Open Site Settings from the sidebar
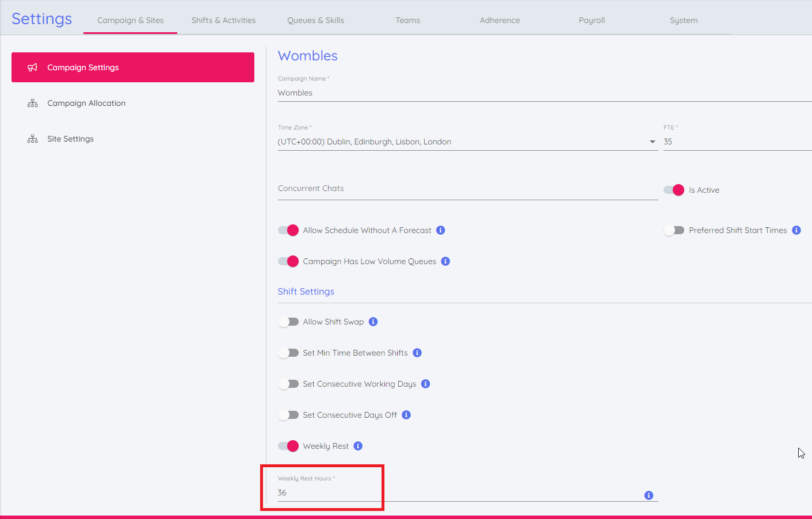The height and width of the screenshot is (519, 812). [70, 139]
